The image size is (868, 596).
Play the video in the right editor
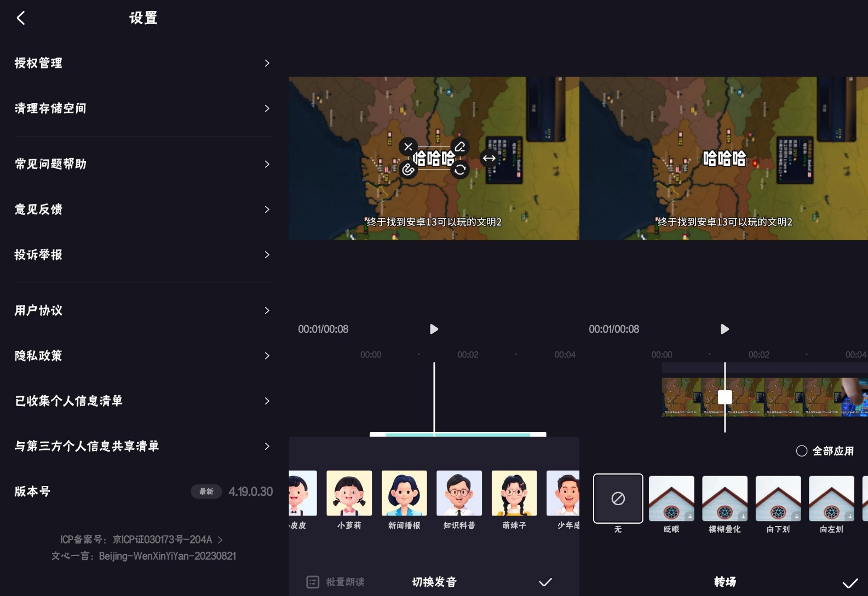click(x=725, y=329)
